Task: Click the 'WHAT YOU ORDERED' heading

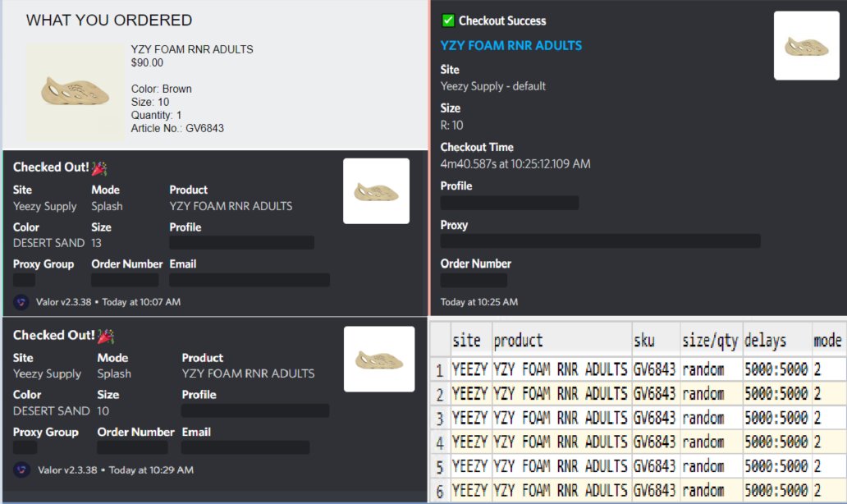Action: (109, 20)
